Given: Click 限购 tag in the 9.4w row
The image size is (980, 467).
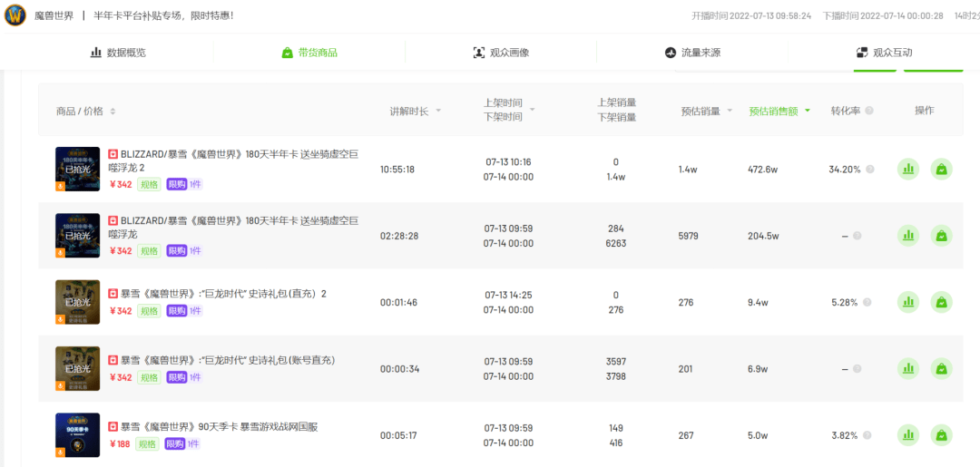Looking at the screenshot, I should (176, 311).
